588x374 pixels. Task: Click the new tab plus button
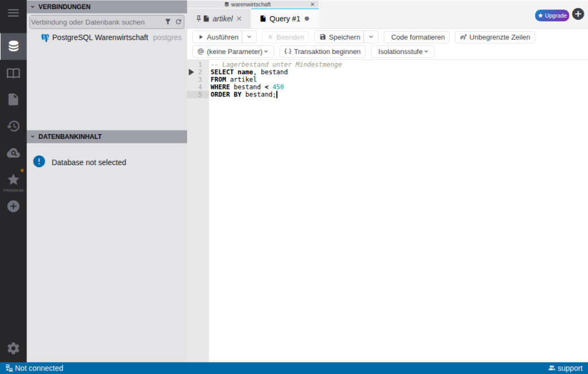[578, 14]
